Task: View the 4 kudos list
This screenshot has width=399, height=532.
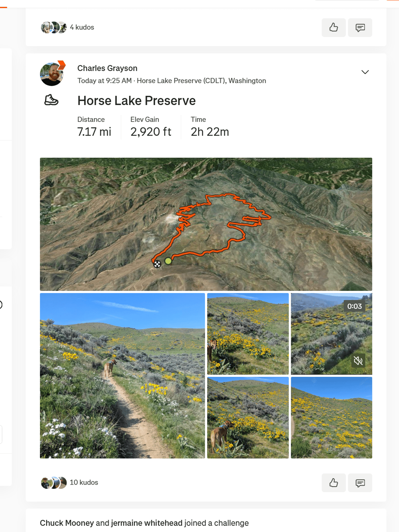Action: (x=82, y=27)
